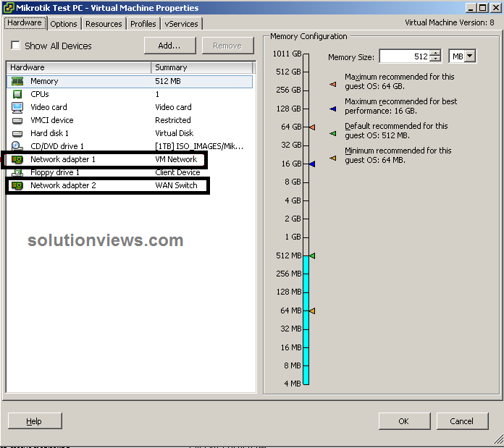
Task: Click the CD/DVD drive 1 icon
Action: point(17,146)
